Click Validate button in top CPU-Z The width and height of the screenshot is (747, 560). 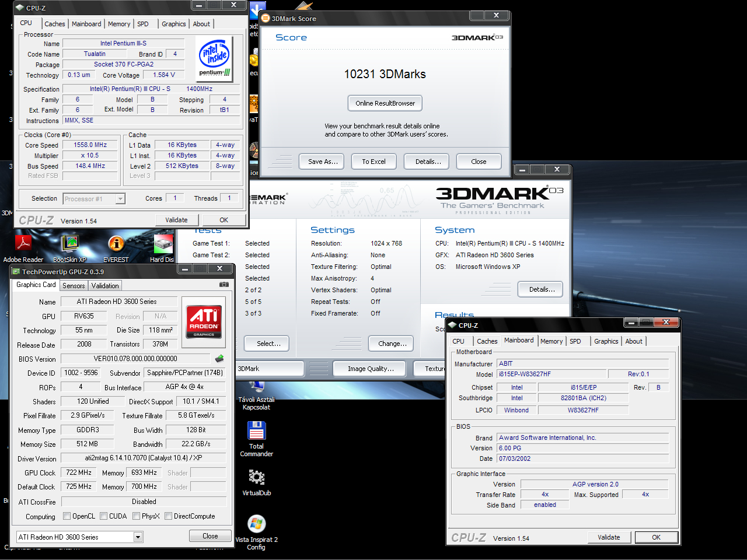(176, 220)
